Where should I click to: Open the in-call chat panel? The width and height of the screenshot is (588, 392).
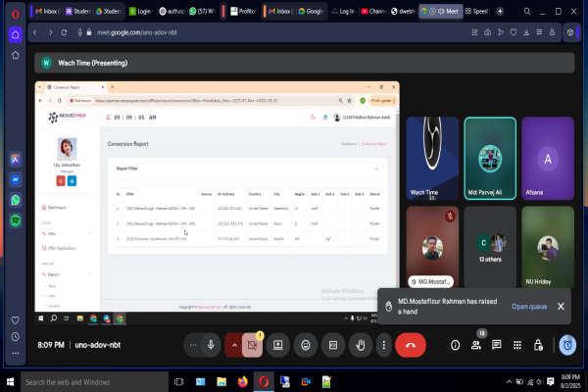[x=497, y=345]
